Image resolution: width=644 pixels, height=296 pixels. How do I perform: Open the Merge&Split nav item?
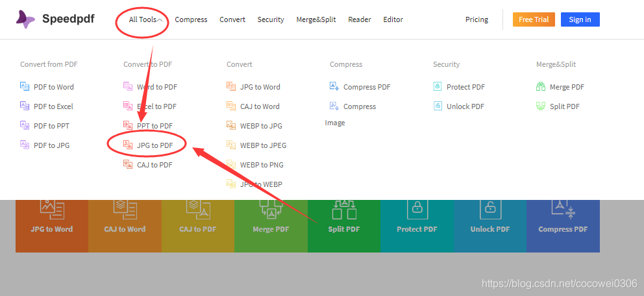point(316,19)
